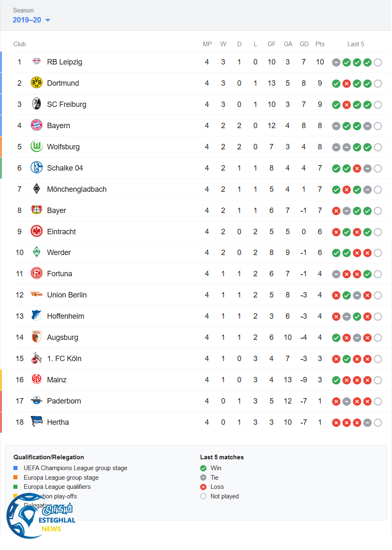Click the Last 5 column header
The image size is (392, 550).
[355, 44]
